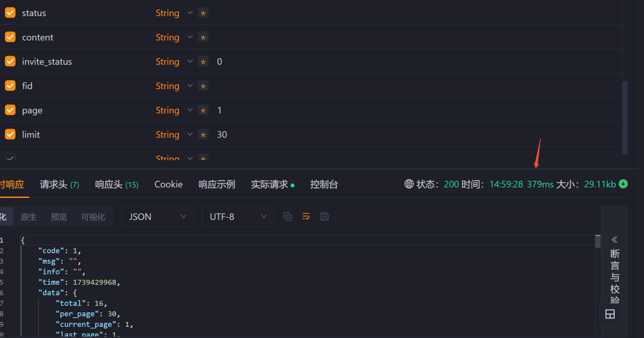Screen dimensions: 644x338
Task: Edit the limit value 30
Action: click(x=222, y=134)
